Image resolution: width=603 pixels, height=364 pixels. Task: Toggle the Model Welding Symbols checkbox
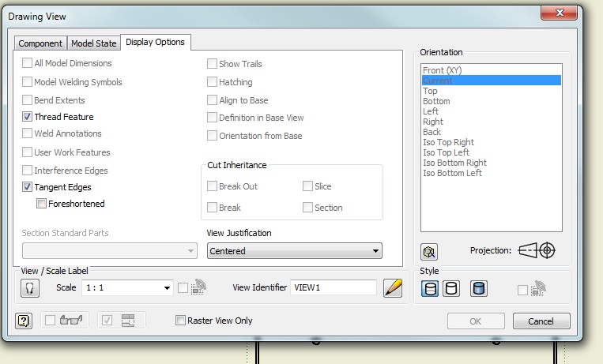(27, 81)
